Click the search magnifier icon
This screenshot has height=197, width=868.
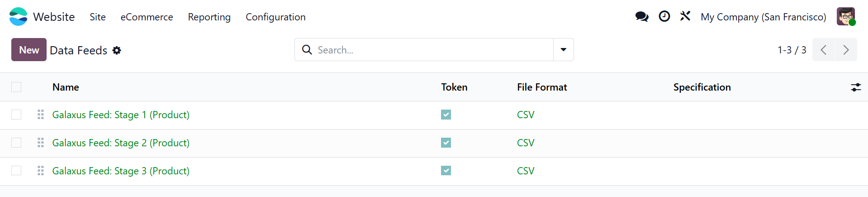tap(307, 50)
